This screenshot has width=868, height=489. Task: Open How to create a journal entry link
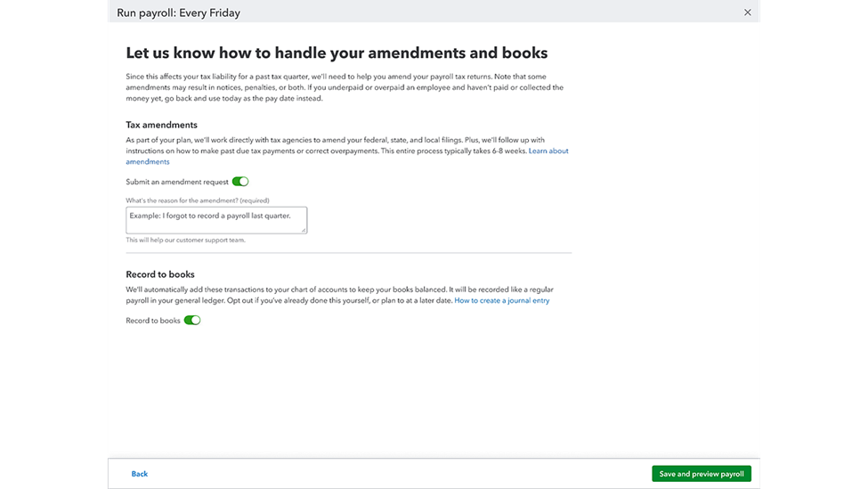(x=502, y=301)
